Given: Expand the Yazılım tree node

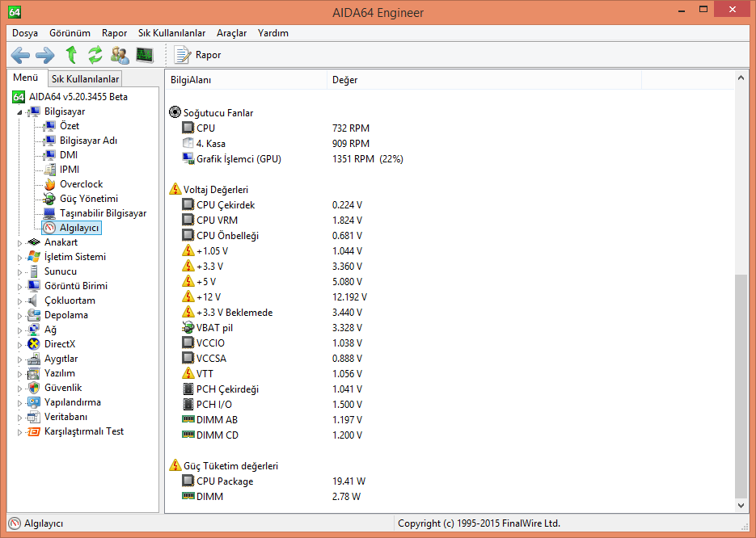Looking at the screenshot, I should click(19, 374).
